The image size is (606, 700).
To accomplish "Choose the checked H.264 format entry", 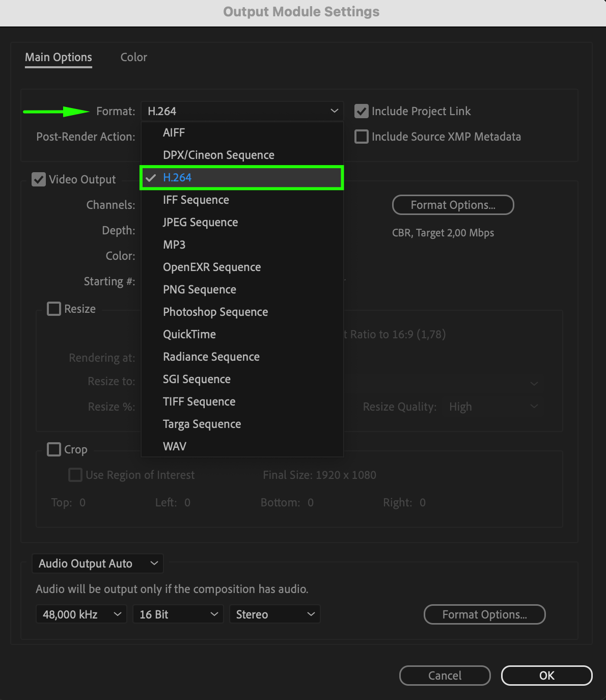I will (177, 177).
